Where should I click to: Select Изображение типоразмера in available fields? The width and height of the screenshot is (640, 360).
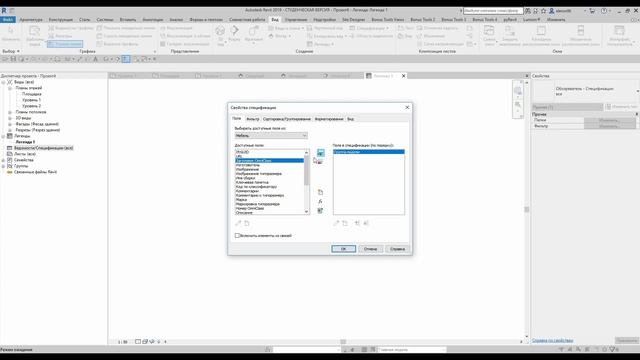point(259,174)
